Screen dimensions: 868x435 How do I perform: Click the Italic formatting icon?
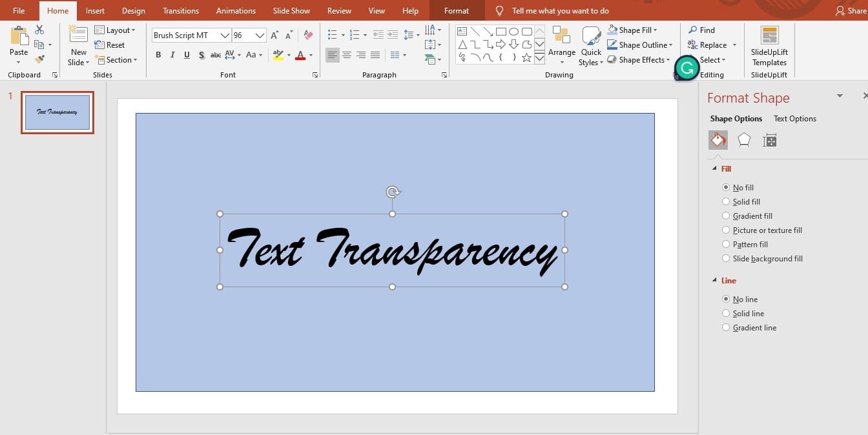point(172,55)
